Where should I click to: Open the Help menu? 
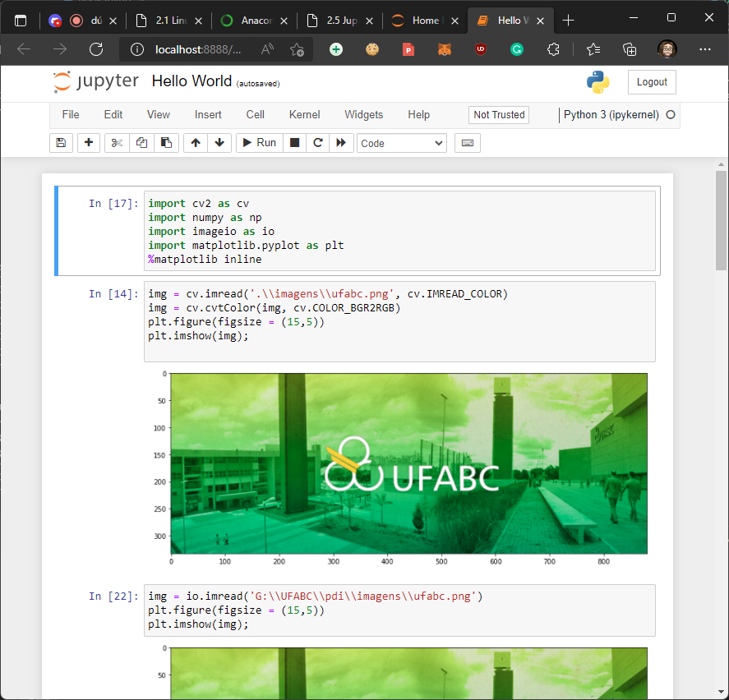[418, 115]
